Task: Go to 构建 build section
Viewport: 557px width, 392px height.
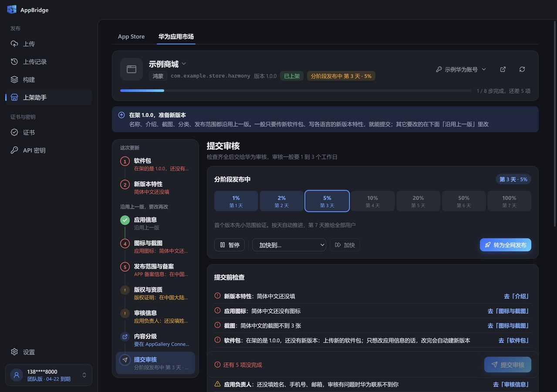Action: 49,80
